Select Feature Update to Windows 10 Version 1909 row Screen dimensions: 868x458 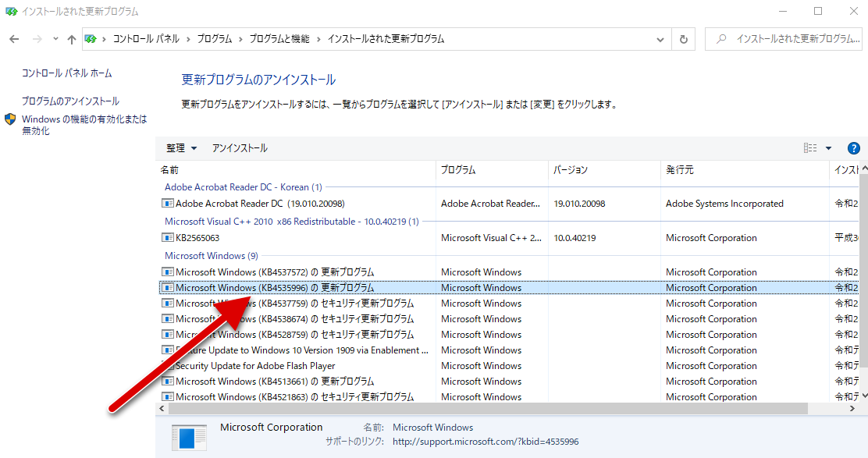508,350
